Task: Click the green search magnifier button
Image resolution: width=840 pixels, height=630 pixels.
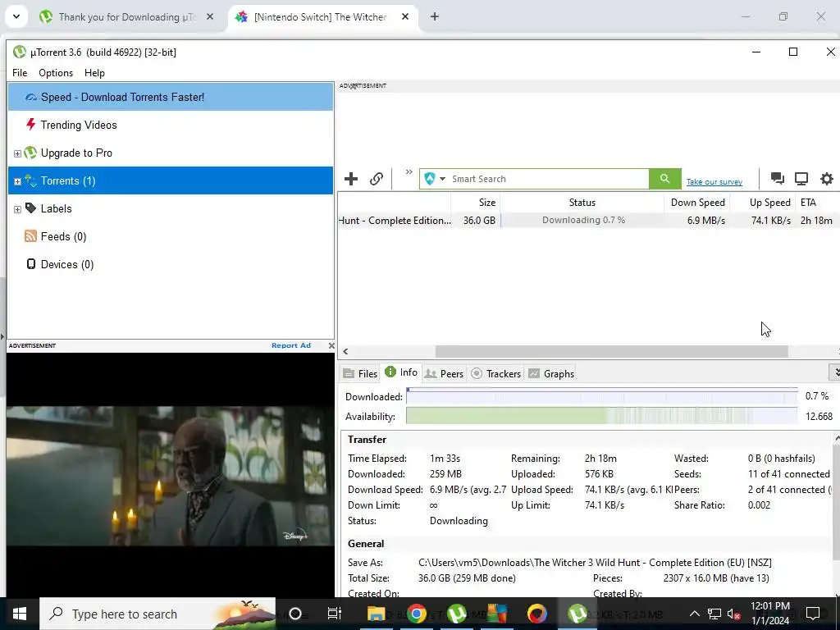Action: pyautogui.click(x=664, y=179)
